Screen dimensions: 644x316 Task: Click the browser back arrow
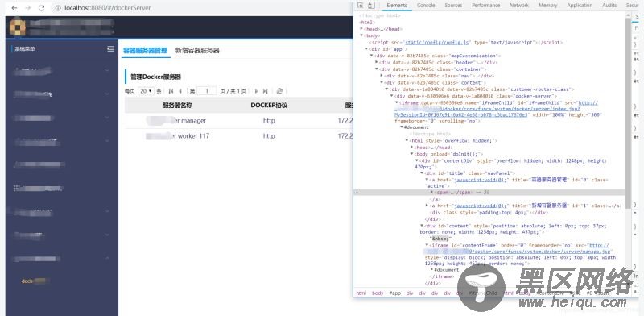[x=14, y=8]
